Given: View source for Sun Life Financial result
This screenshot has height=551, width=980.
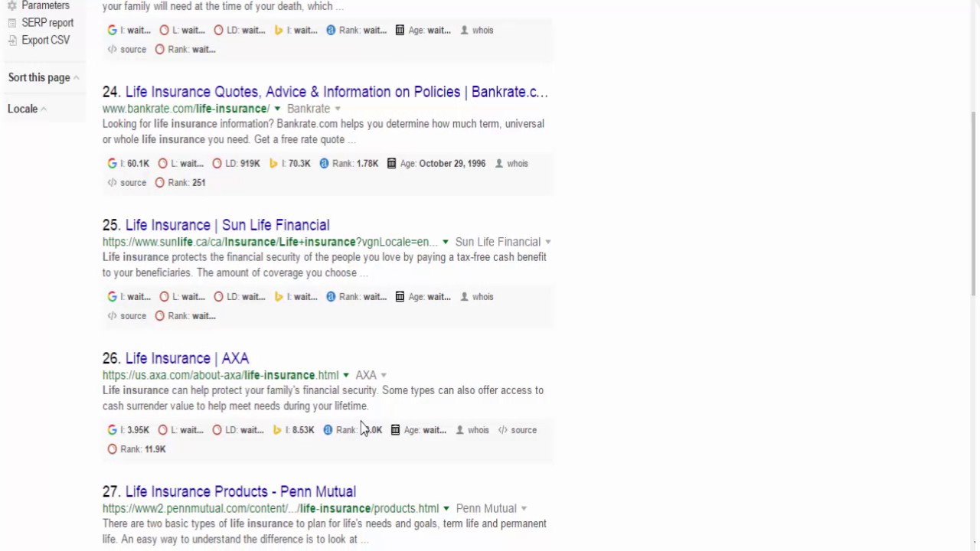Looking at the screenshot, I should tap(127, 315).
